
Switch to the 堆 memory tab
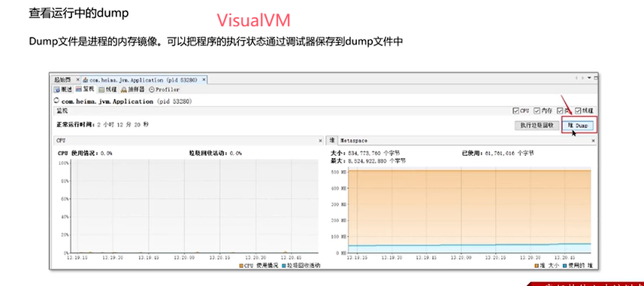tap(331, 140)
